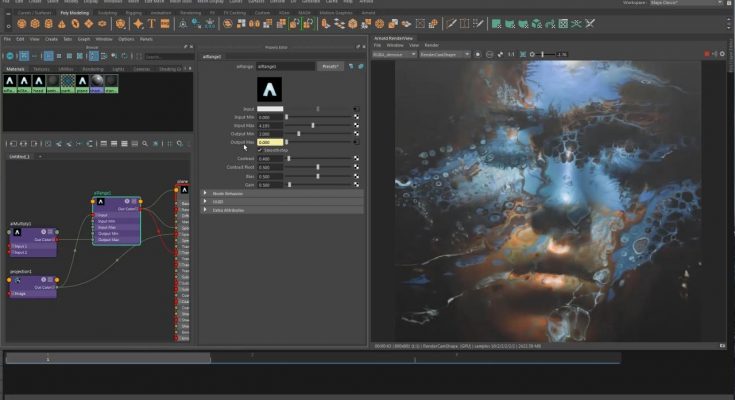
Task: Create a polygon cone from the shelf
Action: tap(62, 23)
